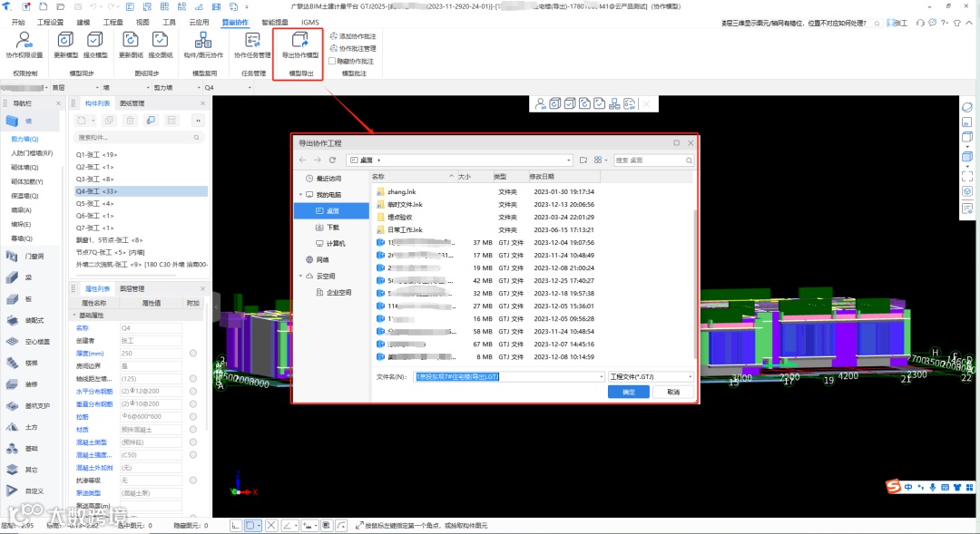Click the 文件名 input field

click(x=509, y=376)
